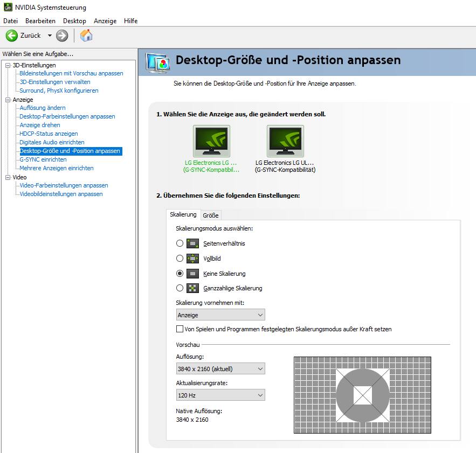The height and width of the screenshot is (453, 476).
Task: Click the NVIDIA Systemsteuerung title bar icon
Action: [8, 7]
